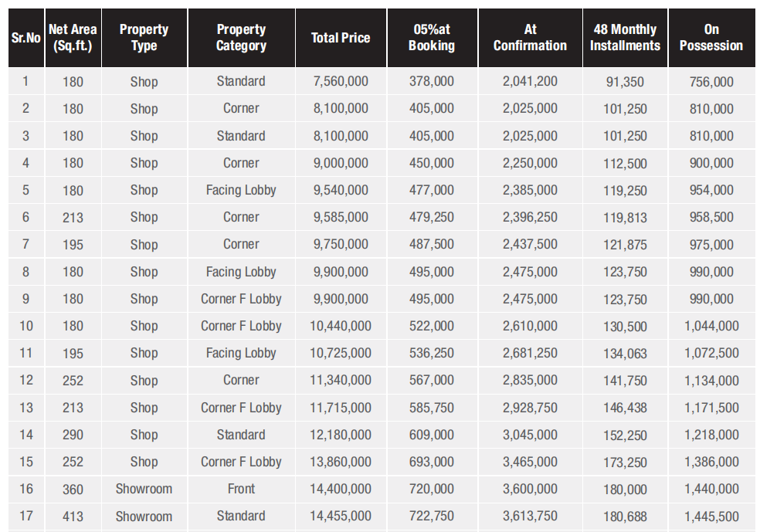Select the net area 290 cell
Image resolution: width=760 pixels, height=532 pixels.
pyautogui.click(x=73, y=435)
